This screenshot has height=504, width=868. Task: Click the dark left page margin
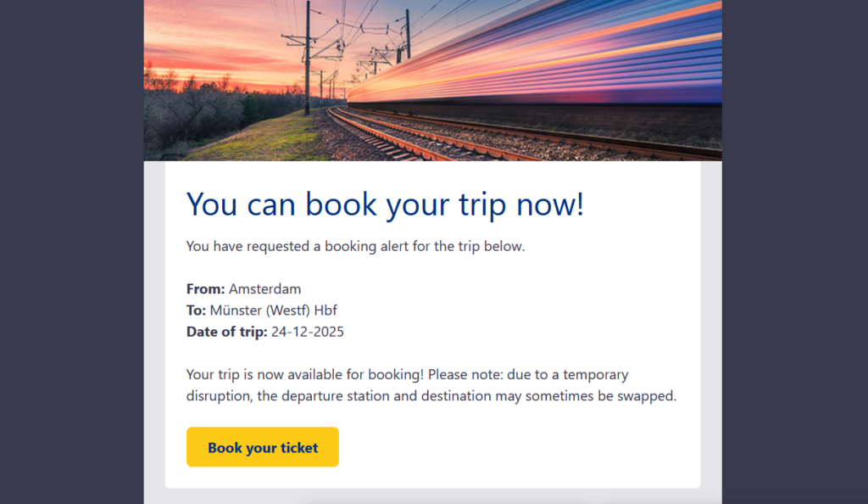[71, 255]
